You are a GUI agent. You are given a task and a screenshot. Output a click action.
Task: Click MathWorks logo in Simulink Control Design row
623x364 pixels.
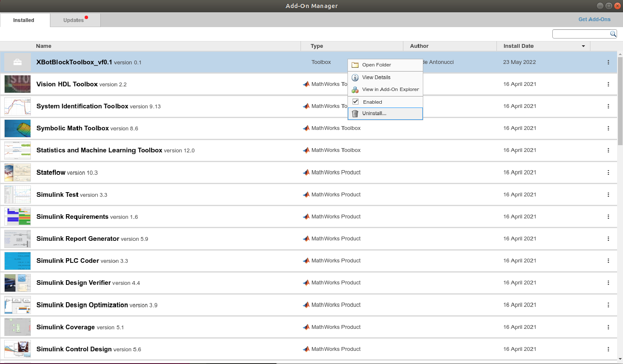[306, 349]
